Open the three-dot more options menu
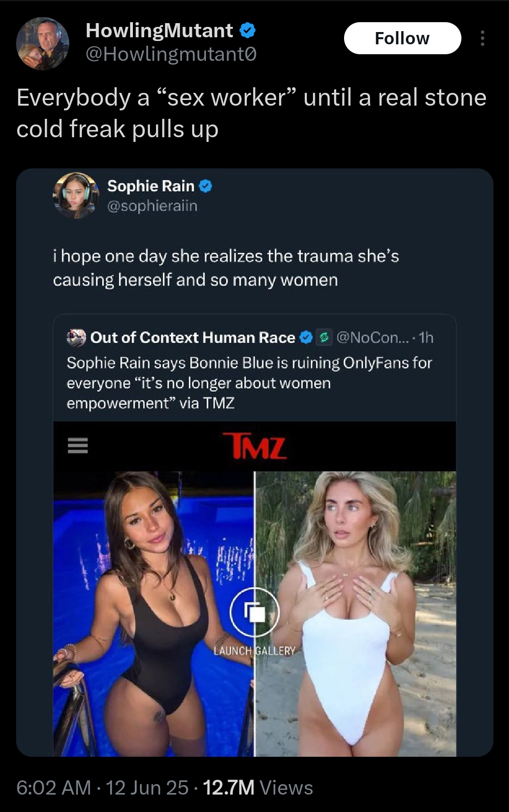This screenshot has height=812, width=509. pyautogui.click(x=482, y=38)
